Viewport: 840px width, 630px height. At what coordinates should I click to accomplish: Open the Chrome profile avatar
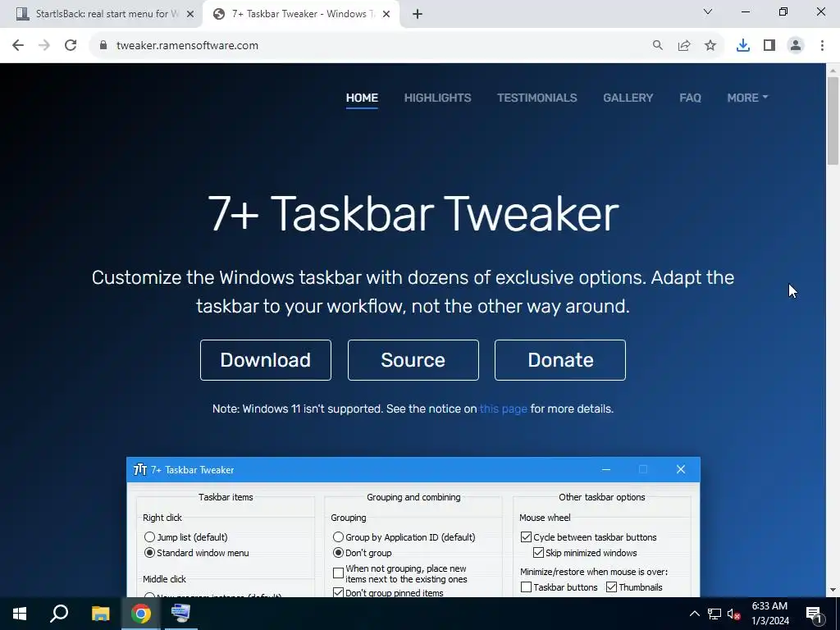point(796,46)
